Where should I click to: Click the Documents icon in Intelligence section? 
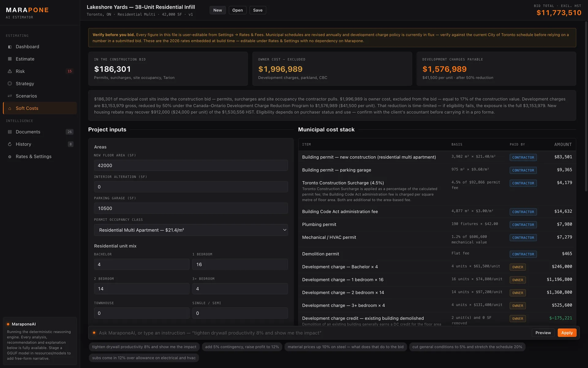tap(10, 132)
